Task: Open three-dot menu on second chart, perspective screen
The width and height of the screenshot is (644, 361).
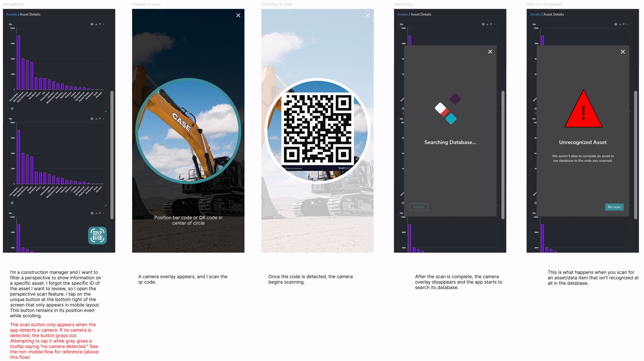Action: 104,119
